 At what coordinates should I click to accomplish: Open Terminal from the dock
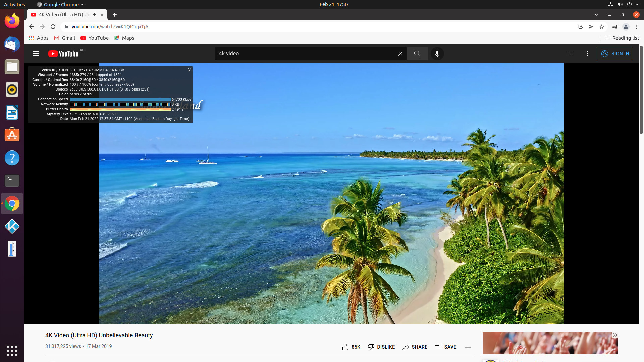click(x=12, y=181)
